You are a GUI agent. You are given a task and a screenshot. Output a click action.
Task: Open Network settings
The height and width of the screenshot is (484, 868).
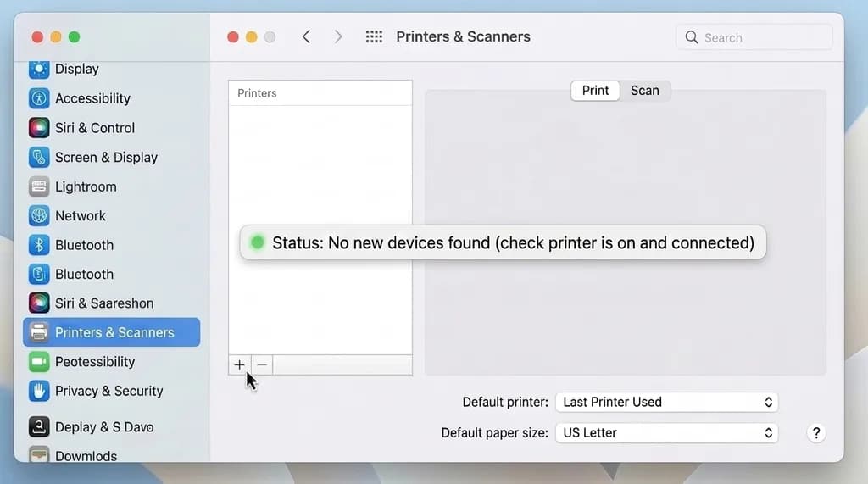tap(111, 215)
